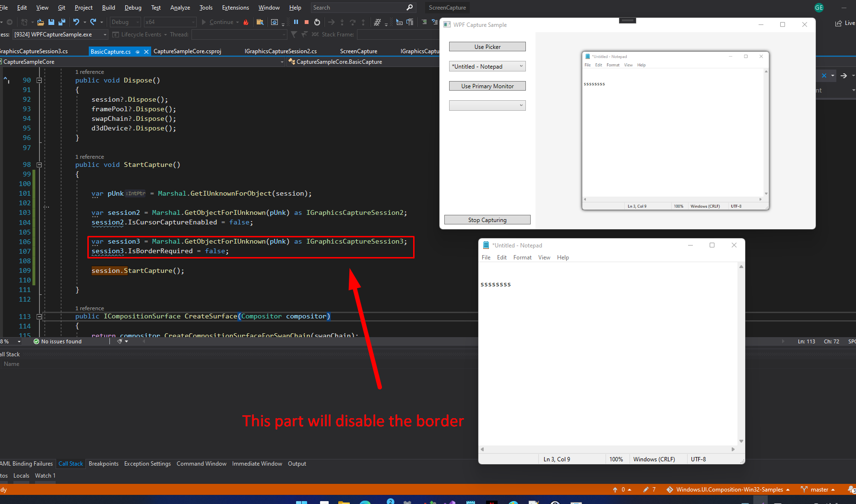
Task: Open the zoom percentage dropdown in editor
Action: pos(19,341)
